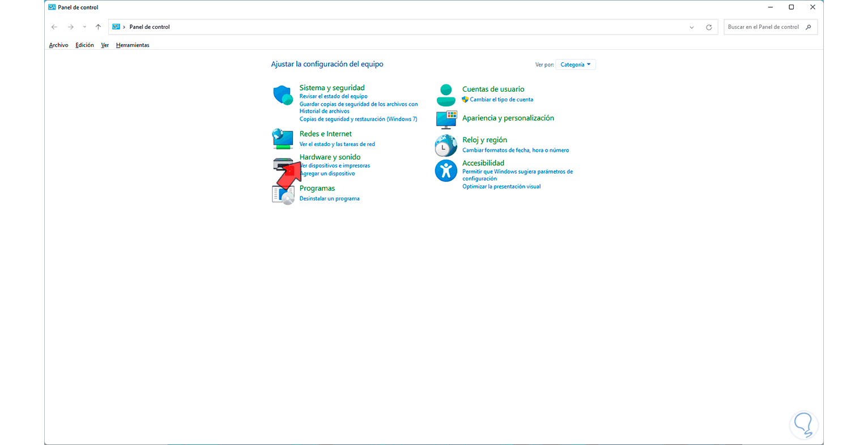The image size is (868, 445).
Task: Open the Categoría view-by dropdown
Action: click(x=576, y=65)
